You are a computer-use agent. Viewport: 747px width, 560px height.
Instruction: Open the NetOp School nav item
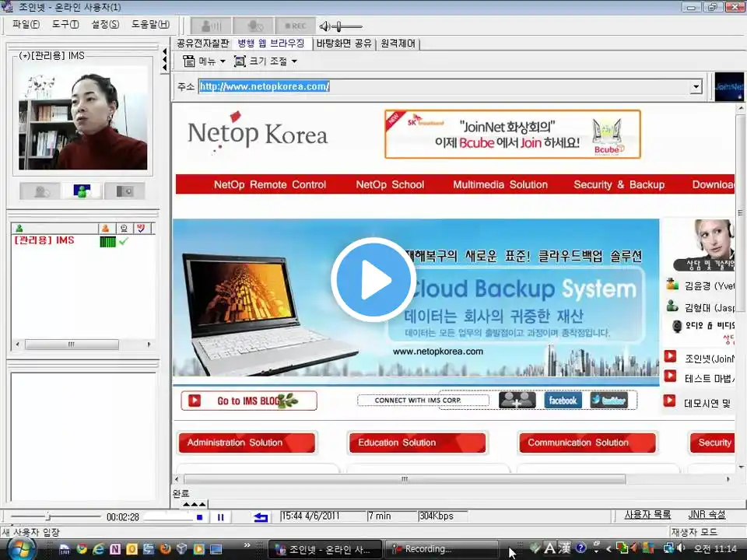[x=390, y=185]
